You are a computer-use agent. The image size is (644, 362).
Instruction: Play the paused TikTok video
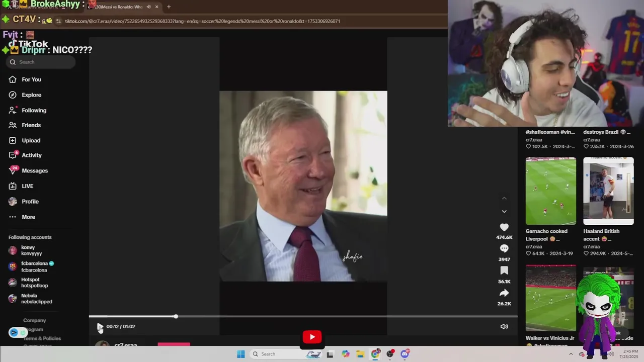(x=100, y=327)
